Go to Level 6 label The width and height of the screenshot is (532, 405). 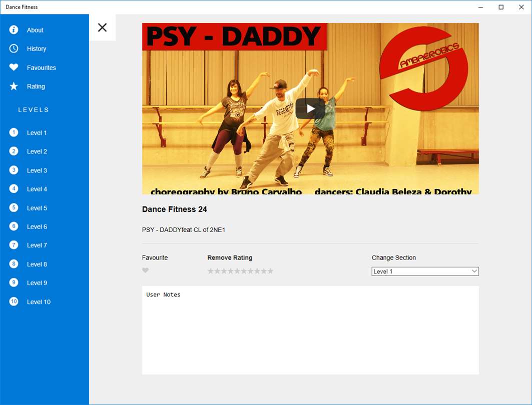[37, 226]
